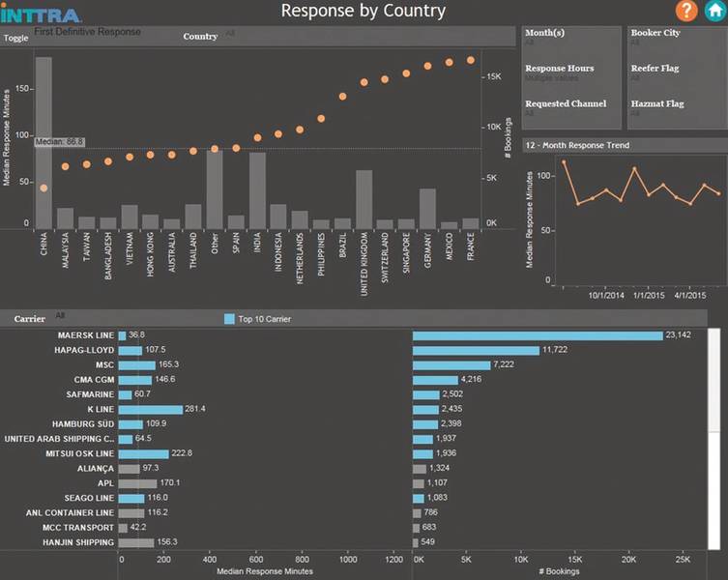Click the INTTRA logo
This screenshot has width=728, height=580.
click(41, 14)
